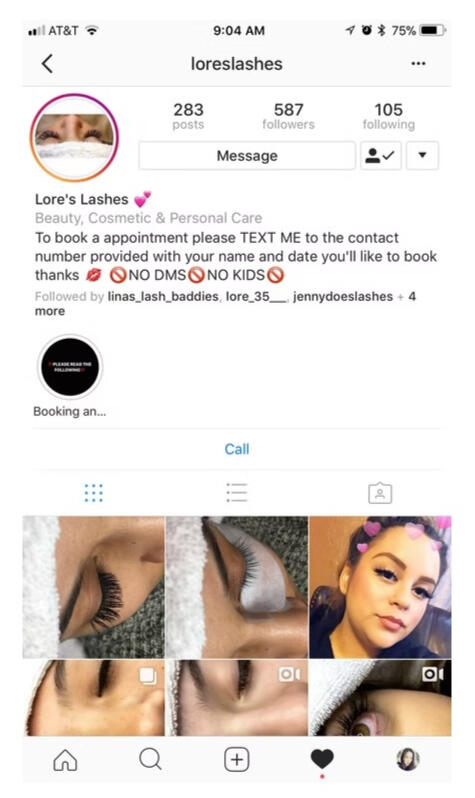Show tagged photos tab
Viewport: 475px width, 798px height.
tap(380, 493)
